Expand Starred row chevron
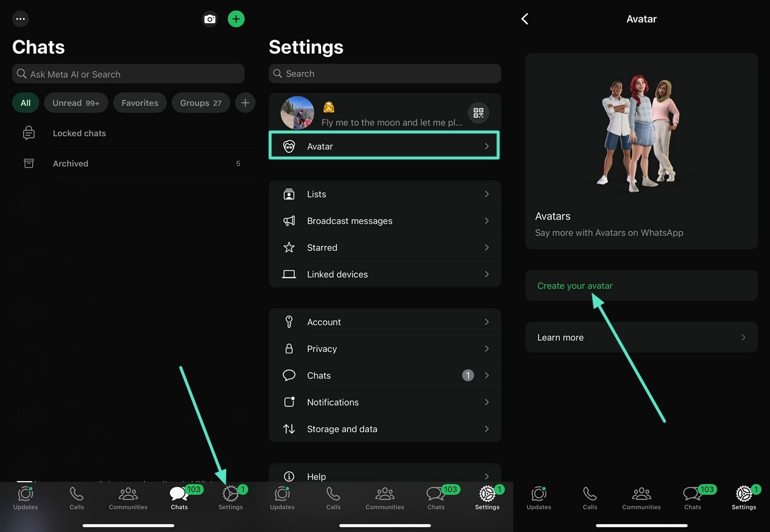770x532 pixels. (x=487, y=247)
